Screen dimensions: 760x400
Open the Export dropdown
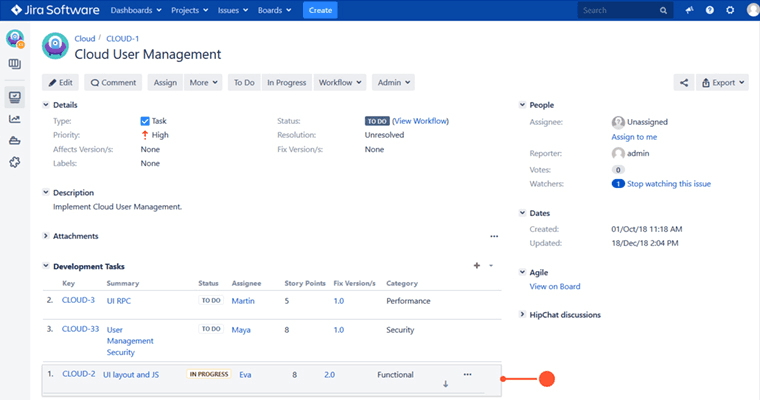[x=723, y=82]
